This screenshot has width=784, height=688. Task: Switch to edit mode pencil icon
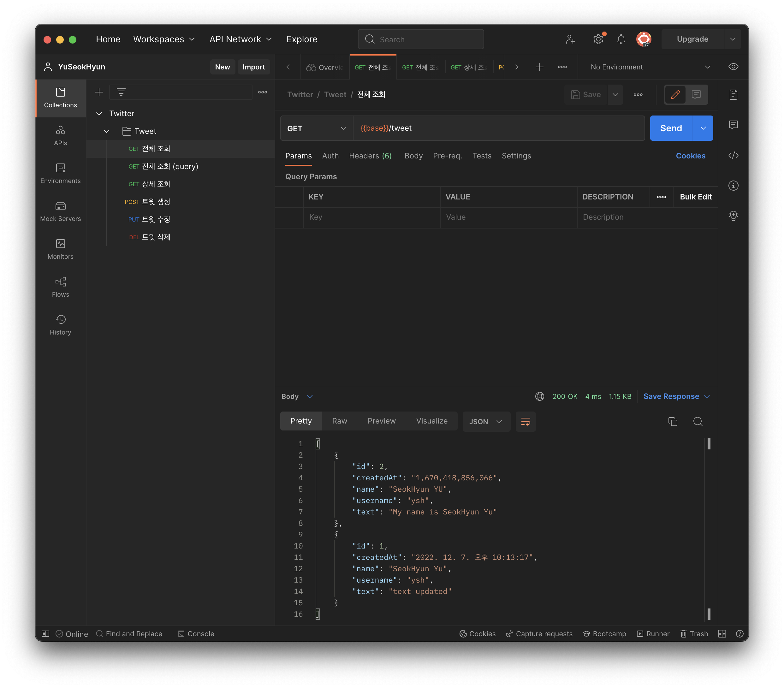(x=675, y=94)
